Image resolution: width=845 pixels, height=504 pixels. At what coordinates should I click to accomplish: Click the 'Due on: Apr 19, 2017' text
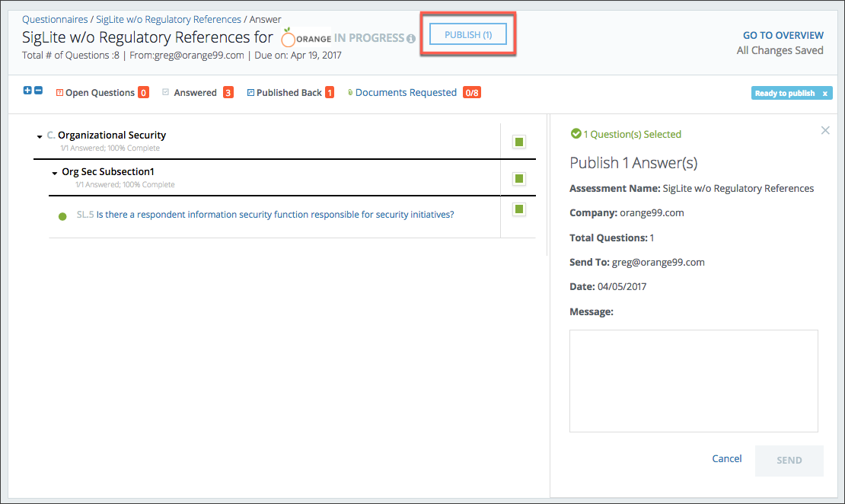pos(298,56)
